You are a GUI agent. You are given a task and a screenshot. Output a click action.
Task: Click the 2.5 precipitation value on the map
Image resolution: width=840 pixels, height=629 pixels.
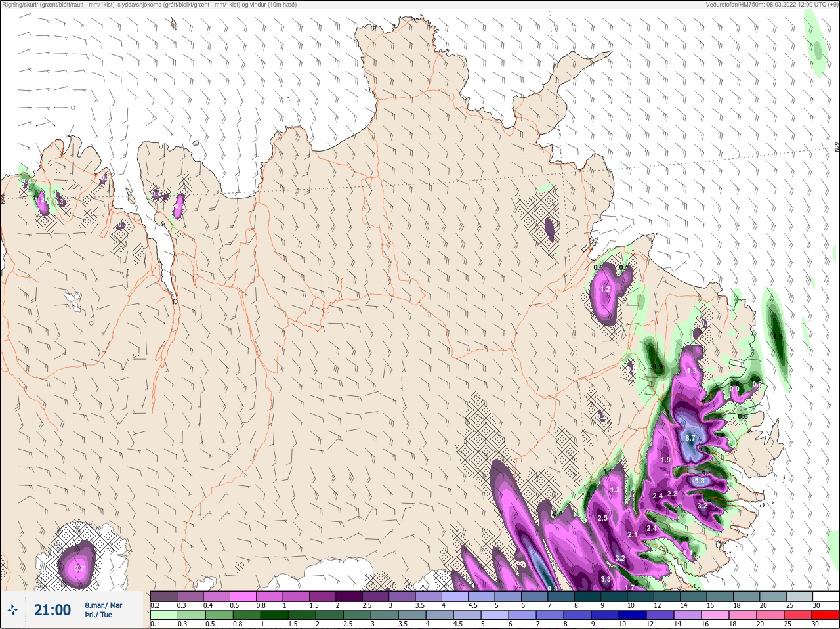(602, 519)
